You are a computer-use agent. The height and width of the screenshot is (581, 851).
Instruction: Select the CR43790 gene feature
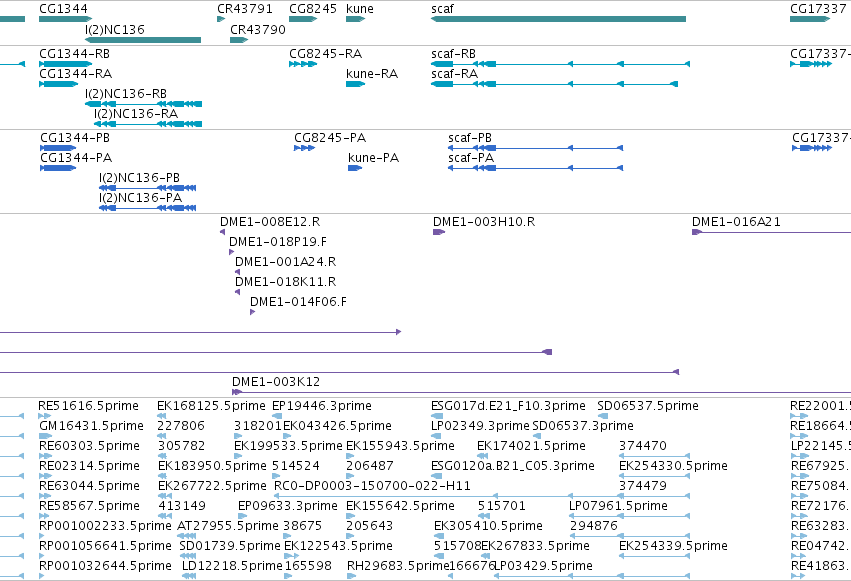point(239,40)
